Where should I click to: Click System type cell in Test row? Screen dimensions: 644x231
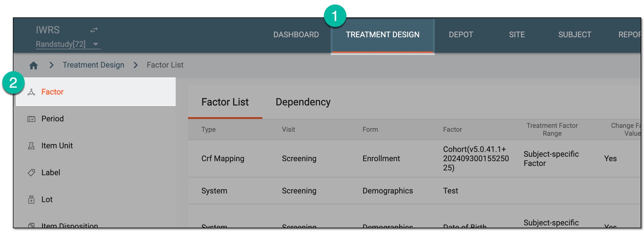pos(214,191)
